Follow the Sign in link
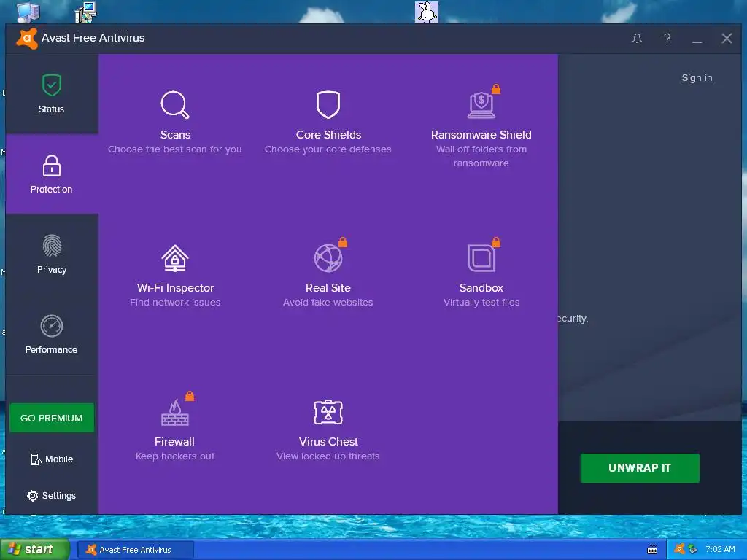The height and width of the screenshot is (560, 747). coord(697,77)
